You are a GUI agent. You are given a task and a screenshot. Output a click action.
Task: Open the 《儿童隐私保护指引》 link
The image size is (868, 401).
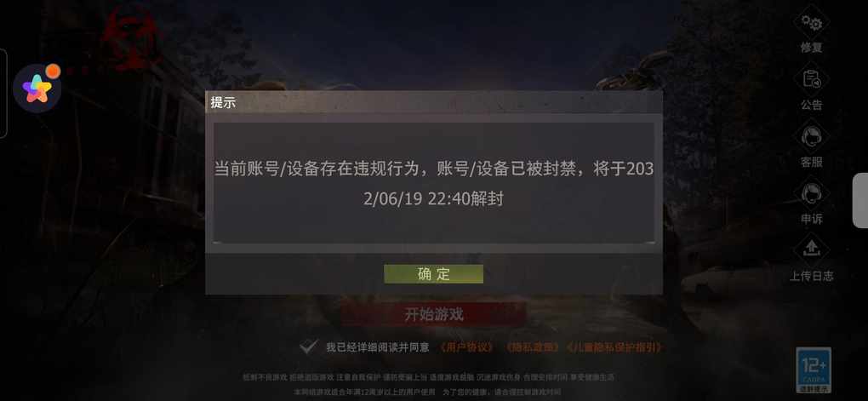click(614, 348)
